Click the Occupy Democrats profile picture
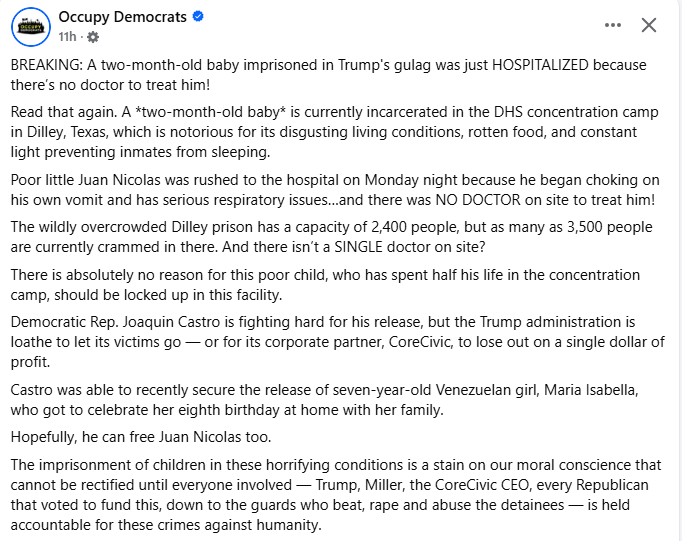682x541 pixels. click(32, 27)
